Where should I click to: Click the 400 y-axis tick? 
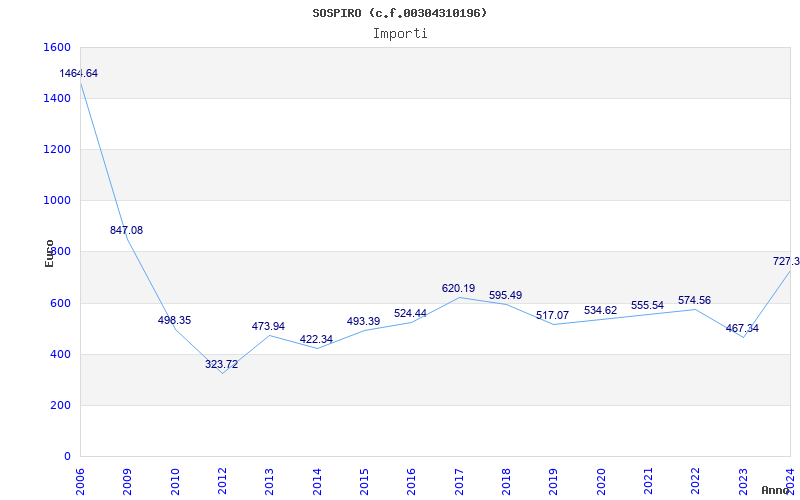point(60,355)
